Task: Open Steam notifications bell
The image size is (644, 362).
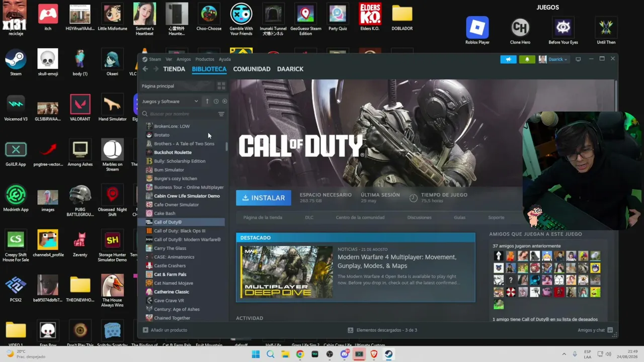Action: click(x=527, y=59)
